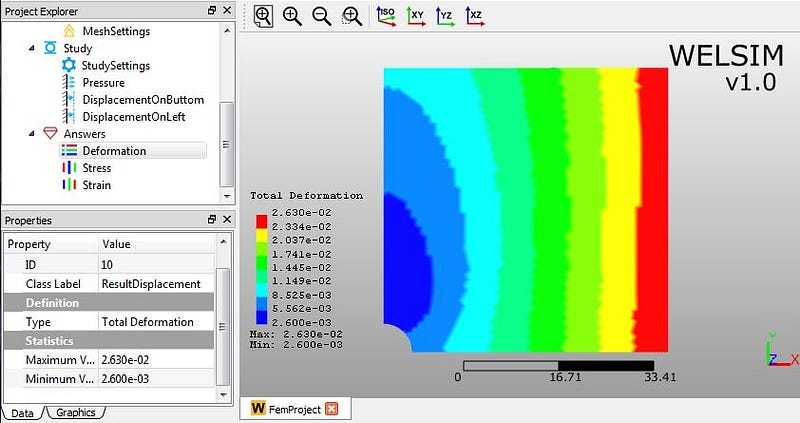
Task: Select the Pressure tree item
Action: [104, 83]
